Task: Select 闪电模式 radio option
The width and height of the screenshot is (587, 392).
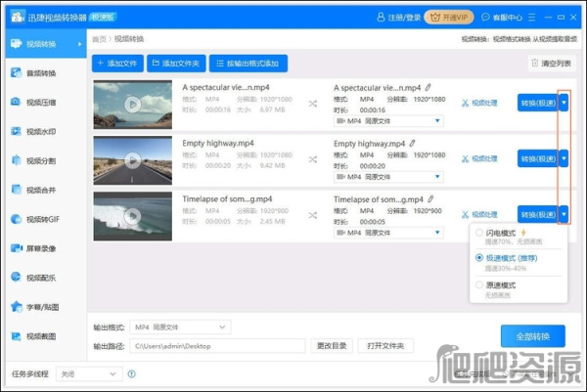Action: pyautogui.click(x=478, y=233)
